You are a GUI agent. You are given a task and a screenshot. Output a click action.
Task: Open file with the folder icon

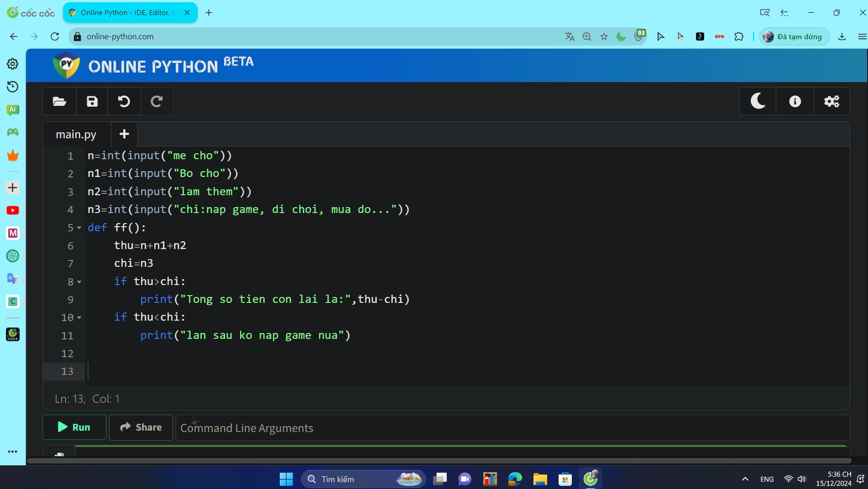pyautogui.click(x=59, y=101)
